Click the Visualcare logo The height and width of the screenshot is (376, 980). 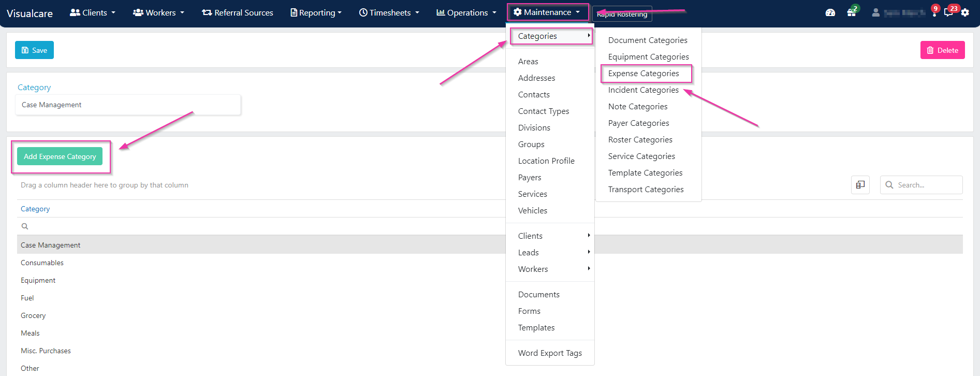pos(30,13)
